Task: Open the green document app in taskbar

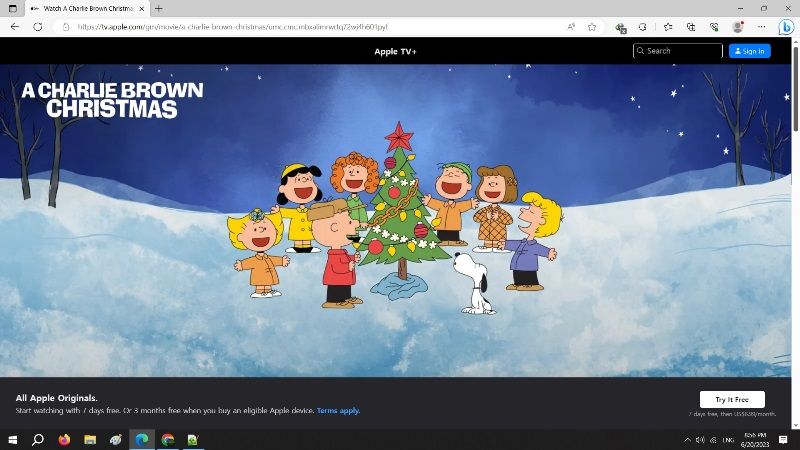Action: click(193, 440)
